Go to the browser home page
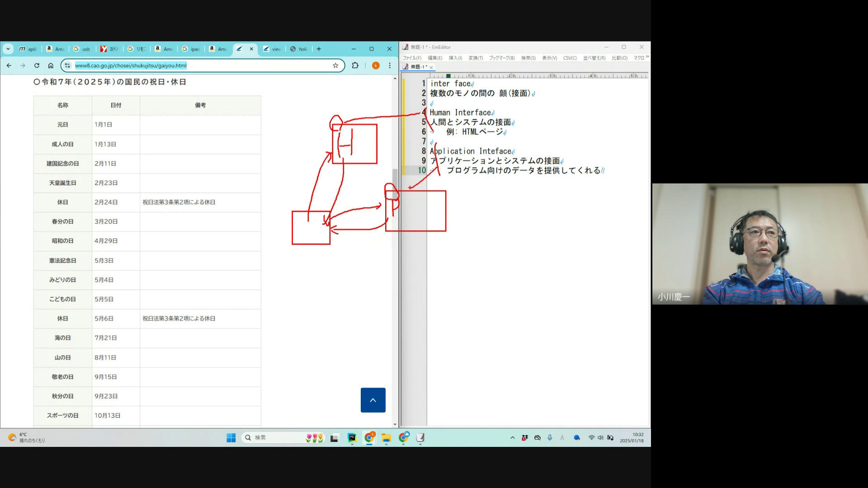Image resolution: width=868 pixels, height=488 pixels. point(51,66)
